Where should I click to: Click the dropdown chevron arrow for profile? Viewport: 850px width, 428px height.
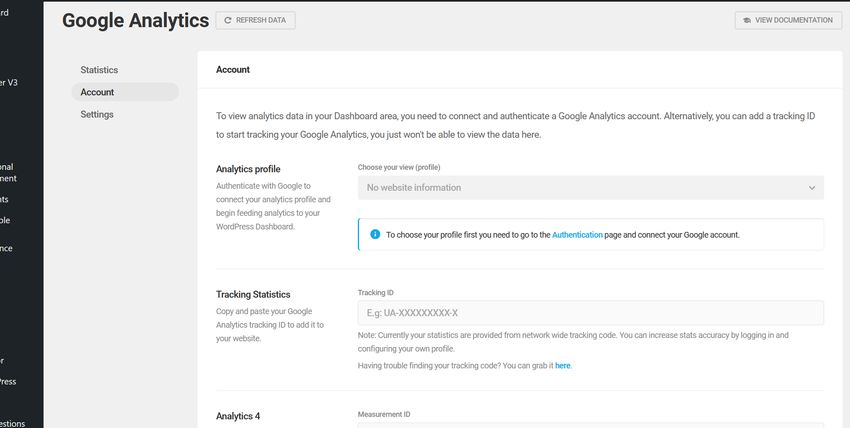812,188
